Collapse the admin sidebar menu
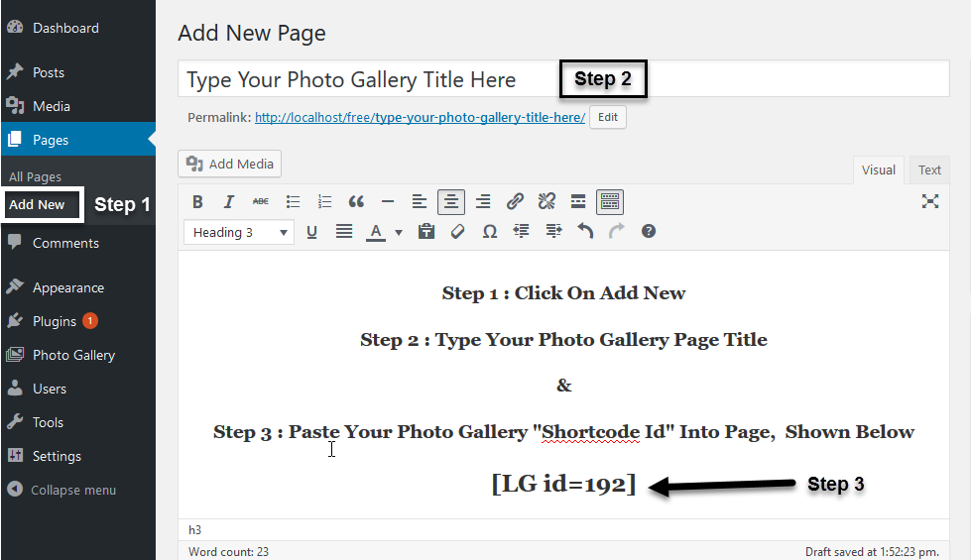The width and height of the screenshot is (971, 560). click(78, 490)
